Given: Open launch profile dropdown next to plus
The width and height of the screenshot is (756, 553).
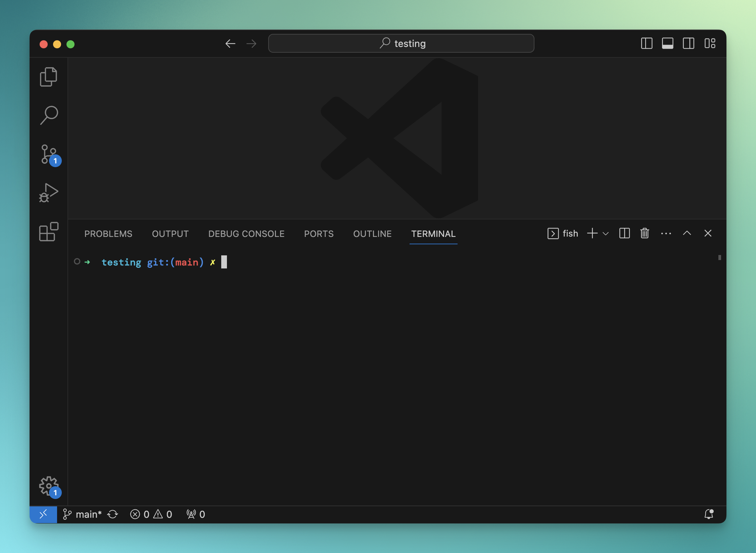Looking at the screenshot, I should 606,234.
